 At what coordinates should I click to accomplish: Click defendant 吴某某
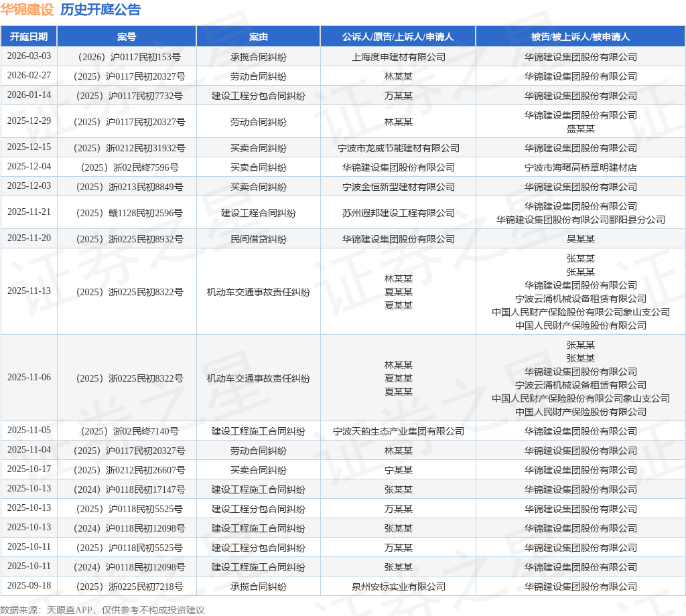click(x=581, y=239)
